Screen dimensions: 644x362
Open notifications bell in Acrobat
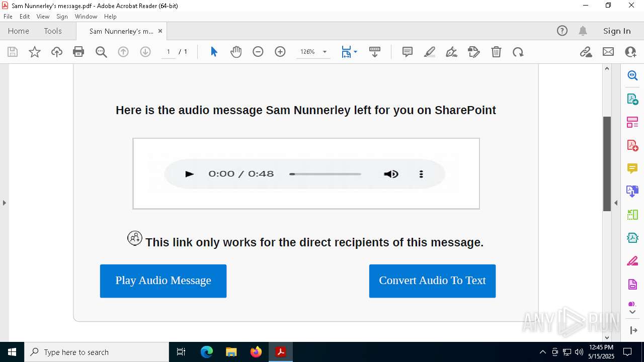[583, 31]
